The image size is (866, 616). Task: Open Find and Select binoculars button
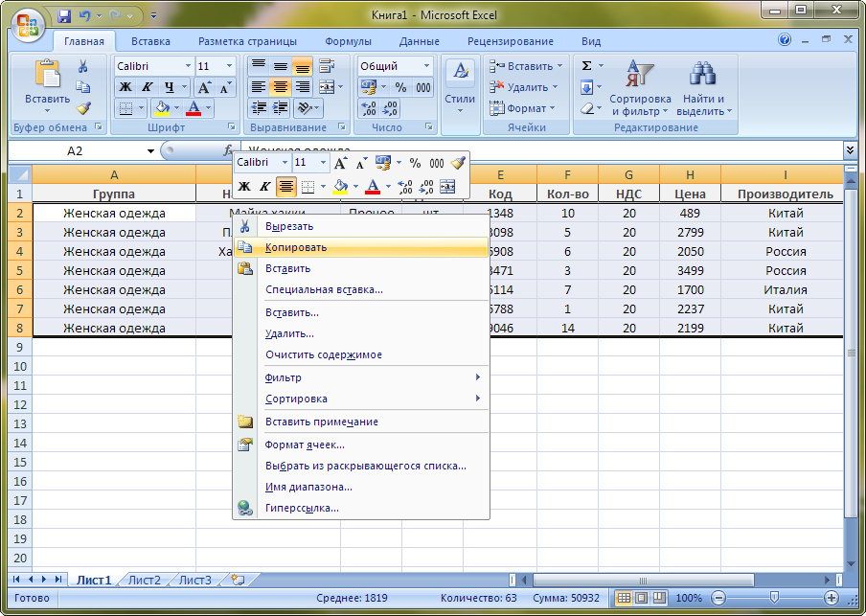pyautogui.click(x=704, y=80)
